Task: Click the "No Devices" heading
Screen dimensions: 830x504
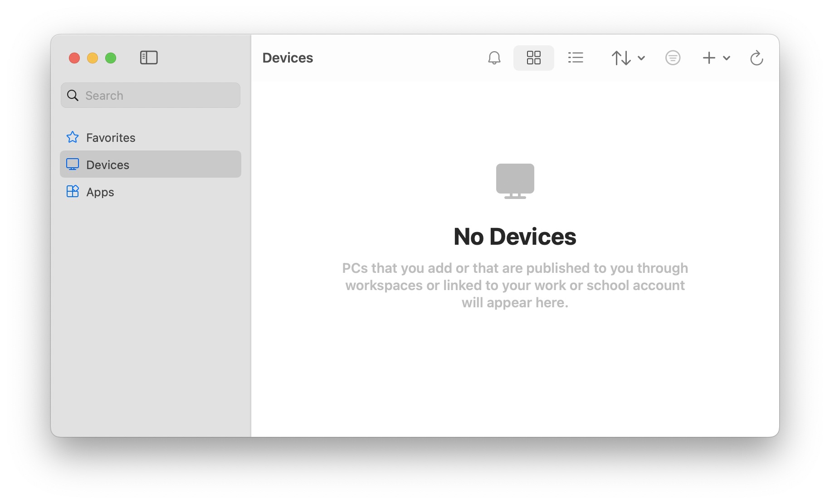Action: [515, 237]
